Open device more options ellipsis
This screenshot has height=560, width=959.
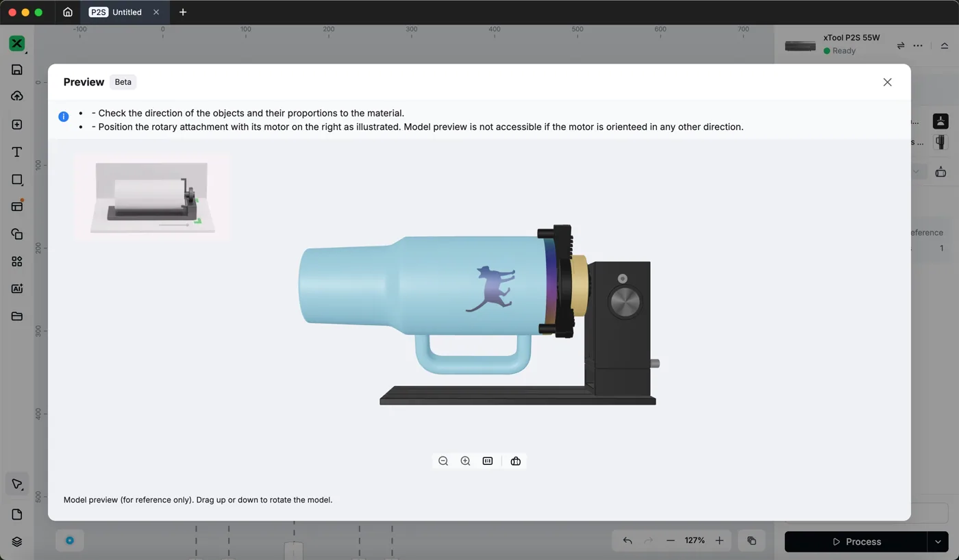click(x=918, y=46)
